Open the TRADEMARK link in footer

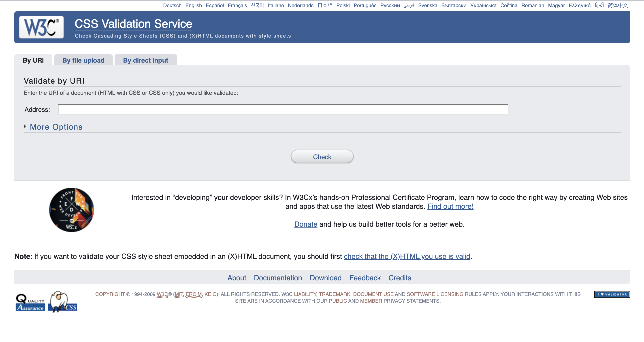coord(335,294)
